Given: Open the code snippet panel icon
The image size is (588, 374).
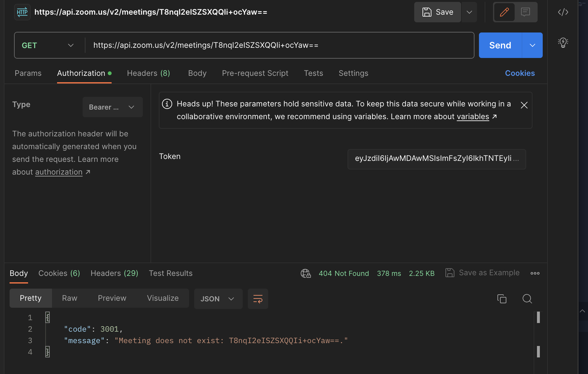Looking at the screenshot, I should 563,12.
